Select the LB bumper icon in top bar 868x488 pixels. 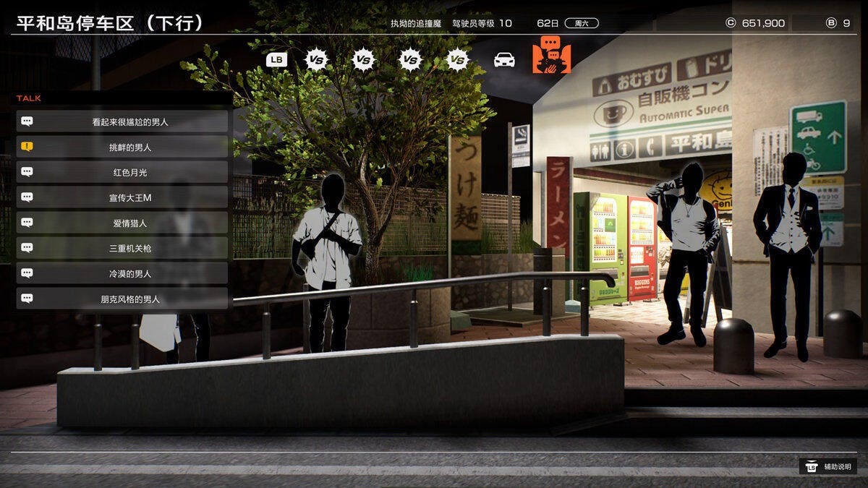click(276, 59)
